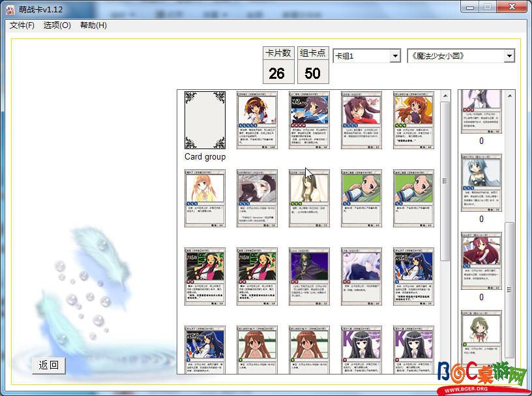Click the count 0 under red-haired card
Image resolution: width=532 pixels, height=396 pixels.
pyautogui.click(x=481, y=298)
